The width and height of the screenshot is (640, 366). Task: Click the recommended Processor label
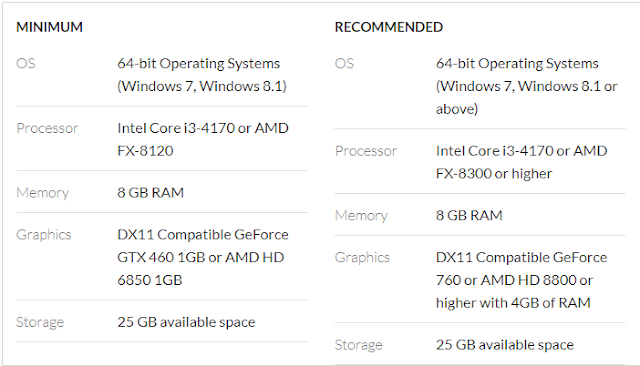366,151
